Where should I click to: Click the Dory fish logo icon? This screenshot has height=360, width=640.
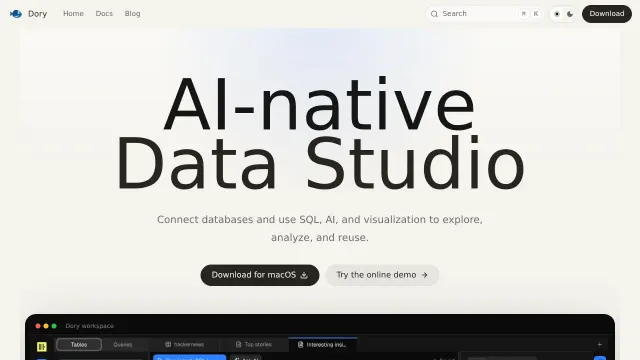16,14
